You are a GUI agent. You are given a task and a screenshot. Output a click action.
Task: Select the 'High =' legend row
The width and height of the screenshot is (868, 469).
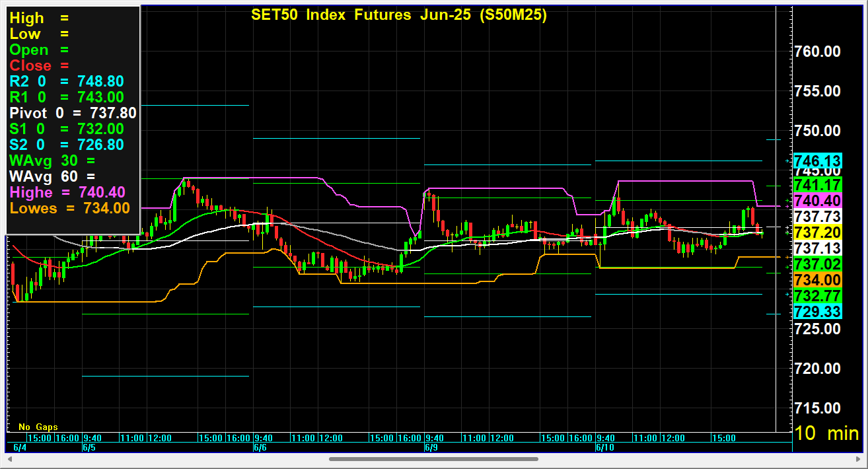click(39, 18)
